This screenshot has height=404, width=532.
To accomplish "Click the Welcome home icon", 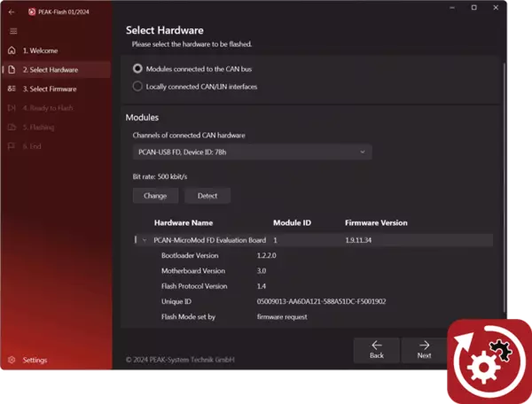I will click(x=12, y=50).
